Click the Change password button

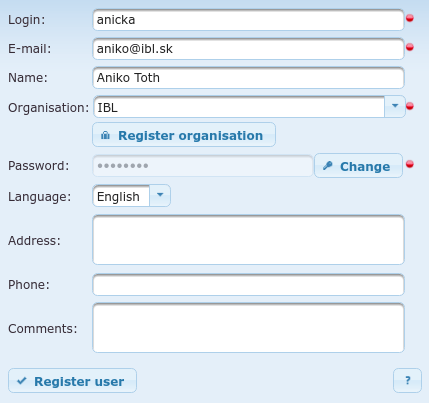[358, 166]
